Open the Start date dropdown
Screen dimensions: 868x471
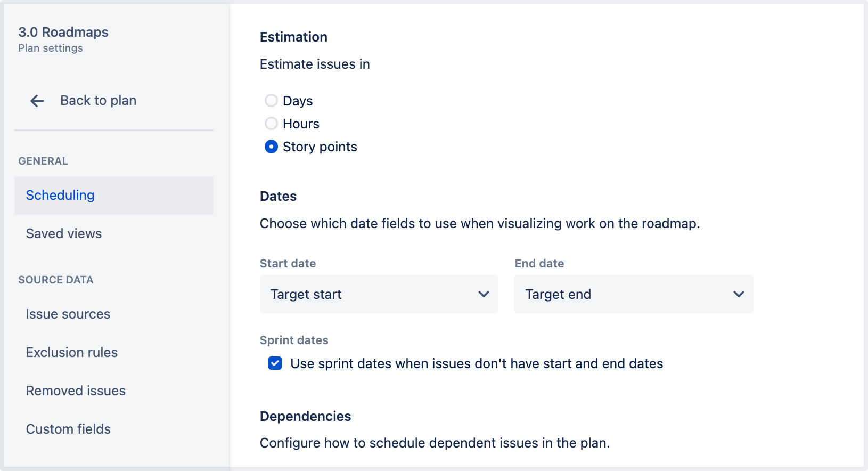click(379, 294)
